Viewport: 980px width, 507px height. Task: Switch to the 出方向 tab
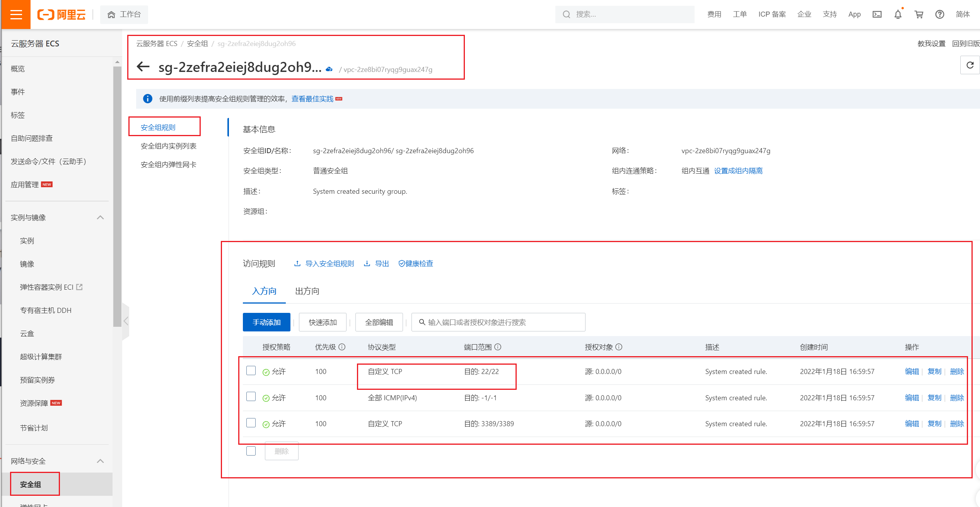click(307, 291)
